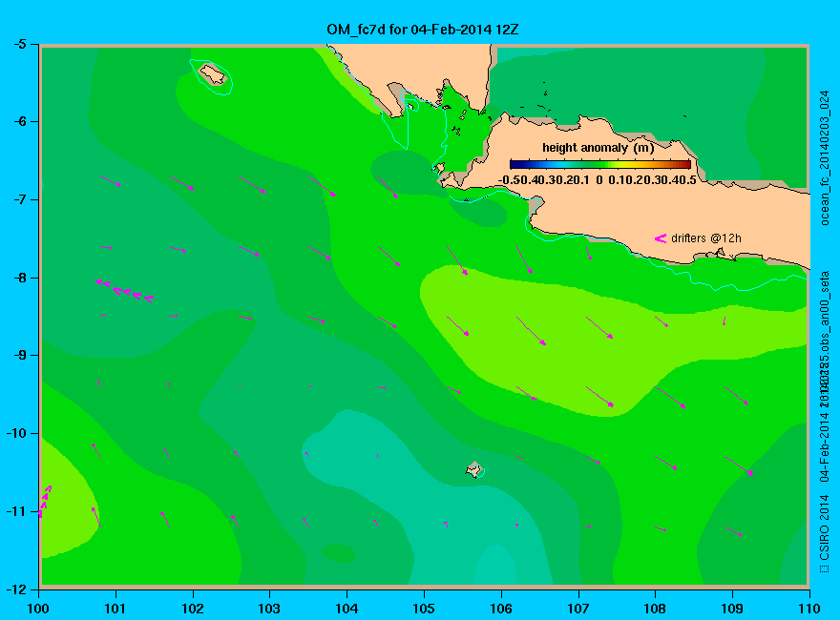This screenshot has height=620, width=840.
Task: Click the drifters @12h legend text
Action: pyautogui.click(x=706, y=238)
